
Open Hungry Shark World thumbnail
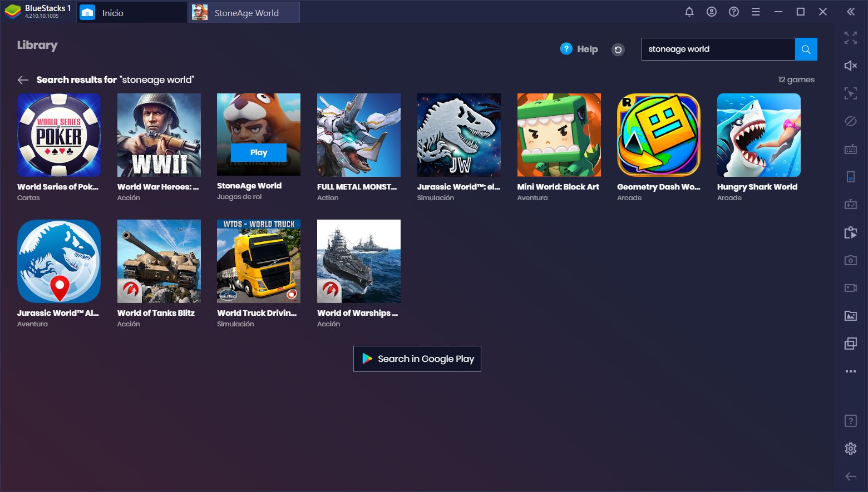coord(759,135)
